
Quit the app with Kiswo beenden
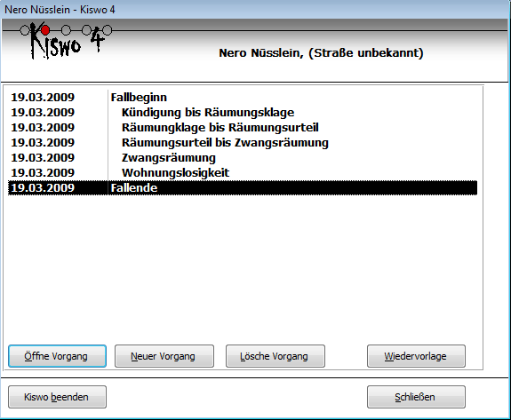57,397
